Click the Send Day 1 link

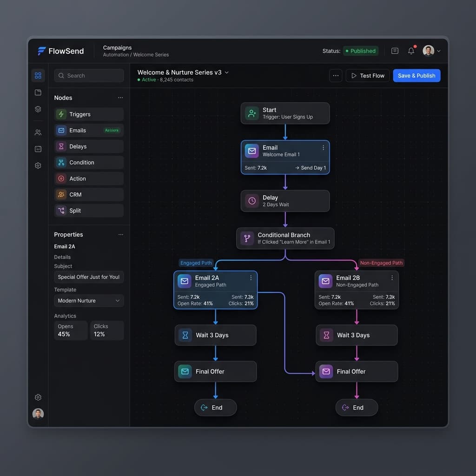pos(311,168)
